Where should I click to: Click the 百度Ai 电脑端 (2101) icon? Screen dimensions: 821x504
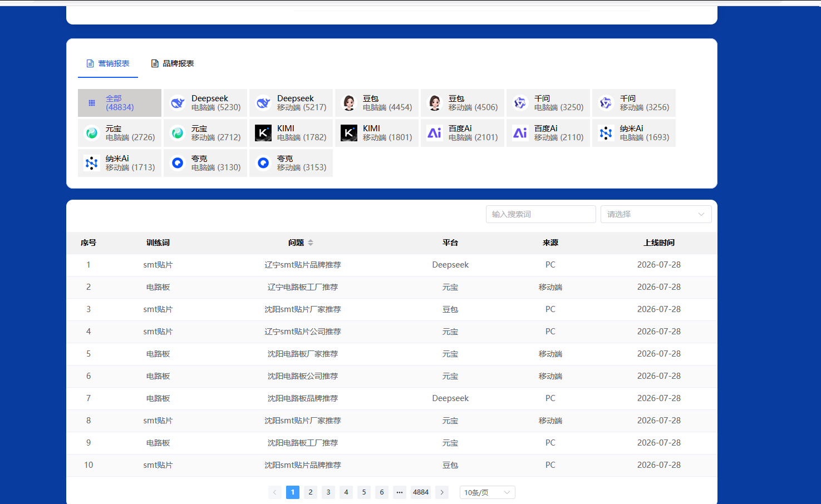click(435, 133)
